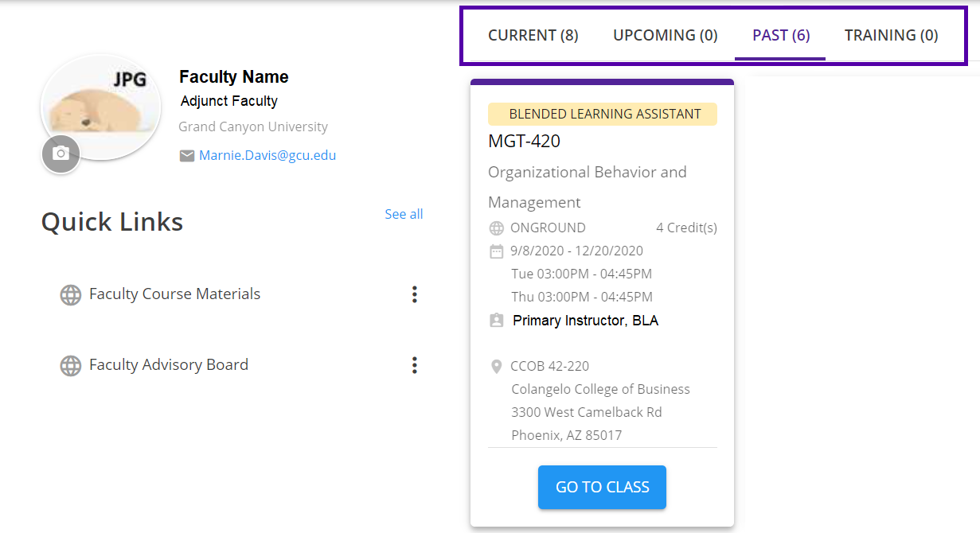Click the location pin icon by CCOB 42-220
Viewport: 980px width, 533px height.
tap(496, 367)
